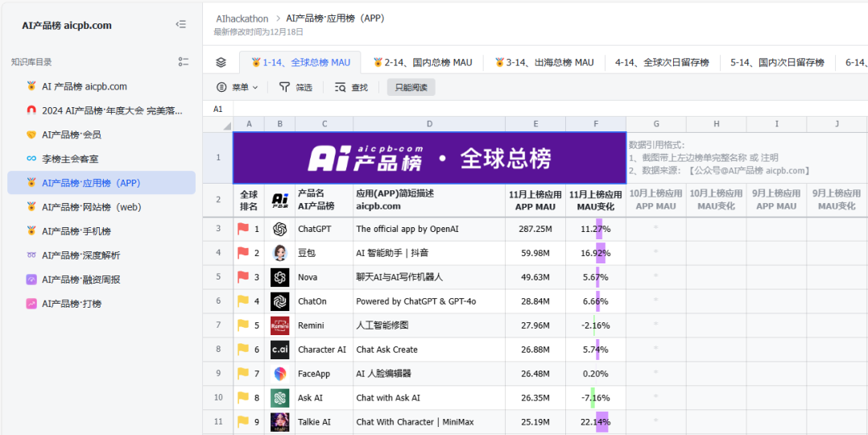
Task: Click the 287.25M MAU cell
Action: click(x=535, y=229)
